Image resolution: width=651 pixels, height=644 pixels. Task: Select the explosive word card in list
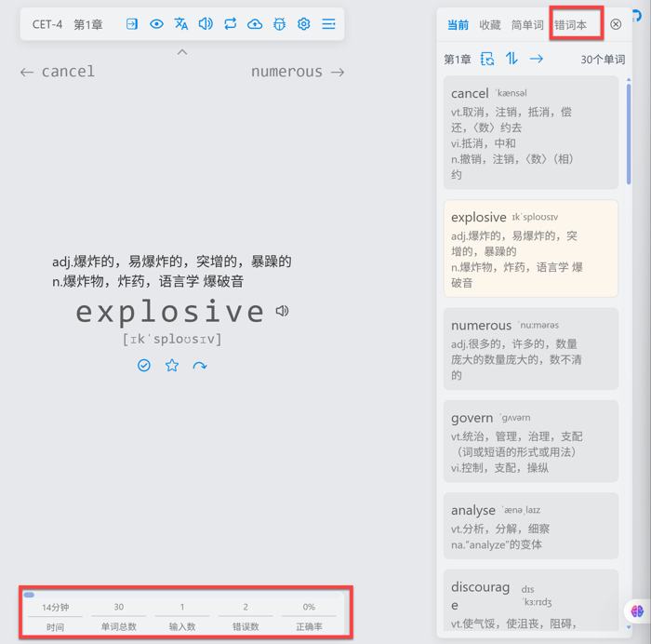531,248
